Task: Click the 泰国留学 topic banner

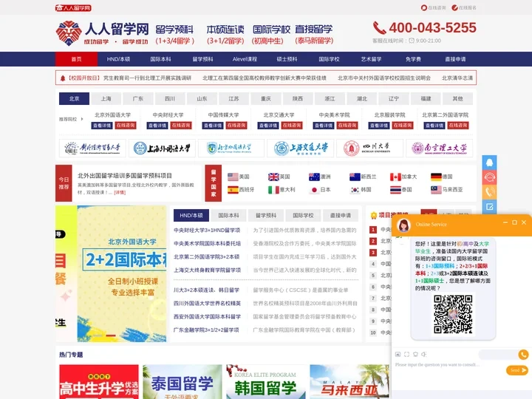Action: 183,382
